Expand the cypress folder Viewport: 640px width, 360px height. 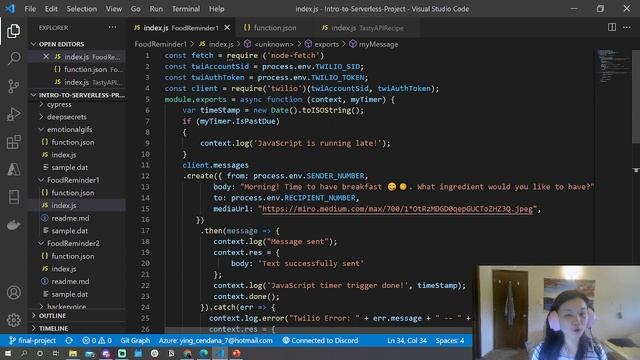59,104
